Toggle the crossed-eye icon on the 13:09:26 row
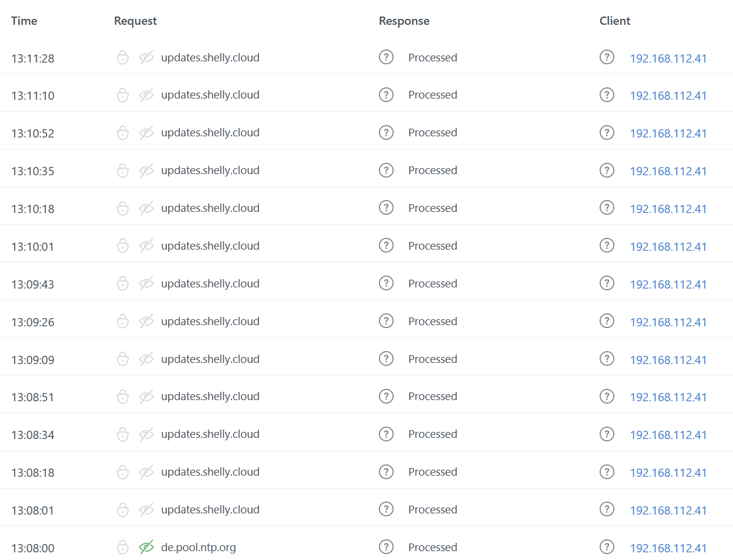 pyautogui.click(x=146, y=321)
